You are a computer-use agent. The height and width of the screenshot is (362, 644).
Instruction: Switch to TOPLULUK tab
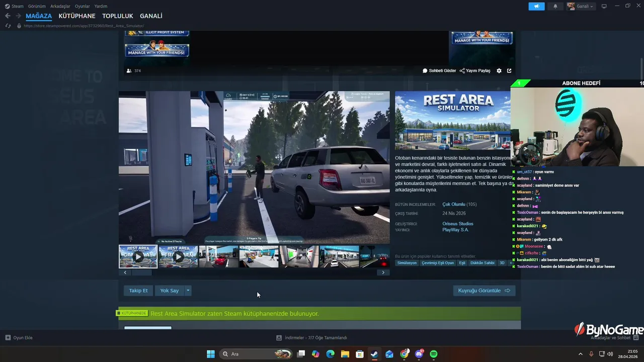[x=118, y=16]
